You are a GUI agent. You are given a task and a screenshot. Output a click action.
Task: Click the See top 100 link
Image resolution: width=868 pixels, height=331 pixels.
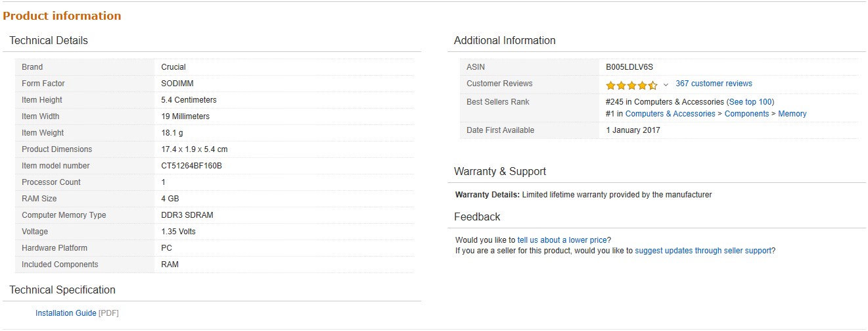click(x=750, y=102)
